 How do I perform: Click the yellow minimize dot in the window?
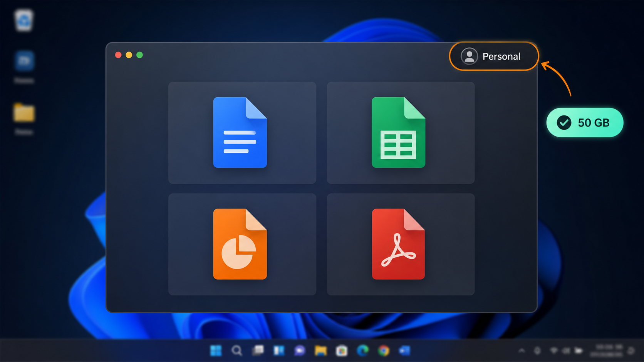pos(129,55)
